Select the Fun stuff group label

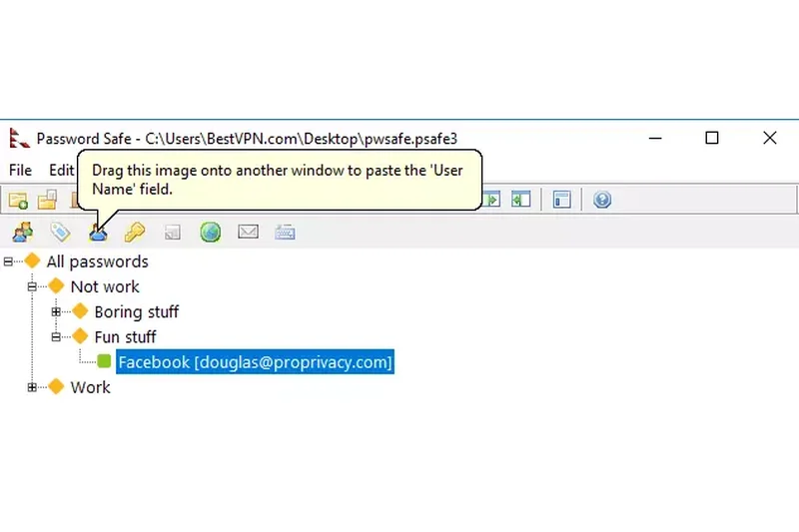(125, 337)
